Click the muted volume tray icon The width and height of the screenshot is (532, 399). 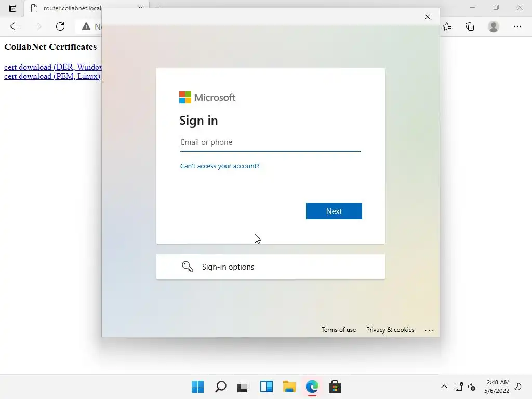(472, 387)
